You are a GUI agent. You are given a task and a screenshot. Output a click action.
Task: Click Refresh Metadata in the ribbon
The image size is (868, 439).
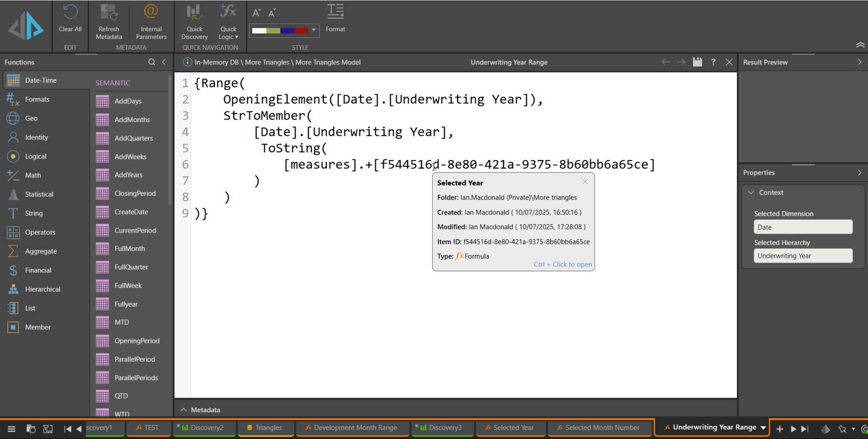(108, 22)
